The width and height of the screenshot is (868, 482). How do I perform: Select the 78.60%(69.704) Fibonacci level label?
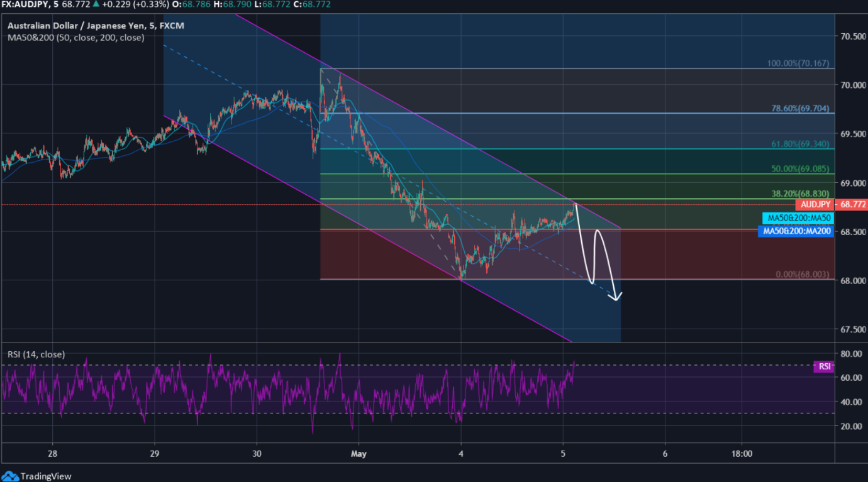click(800, 108)
